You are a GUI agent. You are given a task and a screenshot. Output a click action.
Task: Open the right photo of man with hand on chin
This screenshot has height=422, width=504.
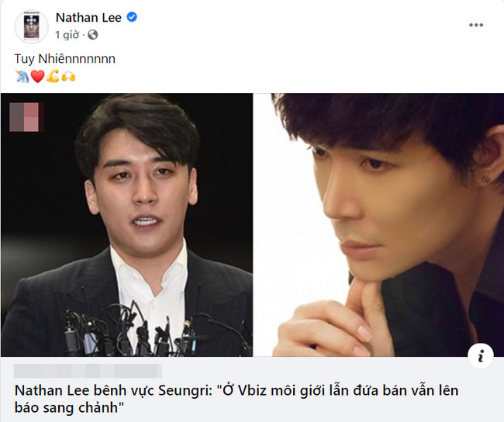(378, 225)
